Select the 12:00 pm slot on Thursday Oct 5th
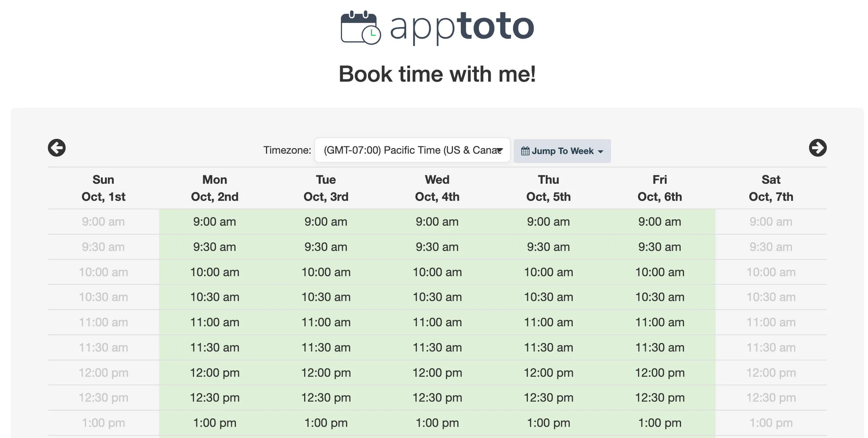 (x=548, y=372)
